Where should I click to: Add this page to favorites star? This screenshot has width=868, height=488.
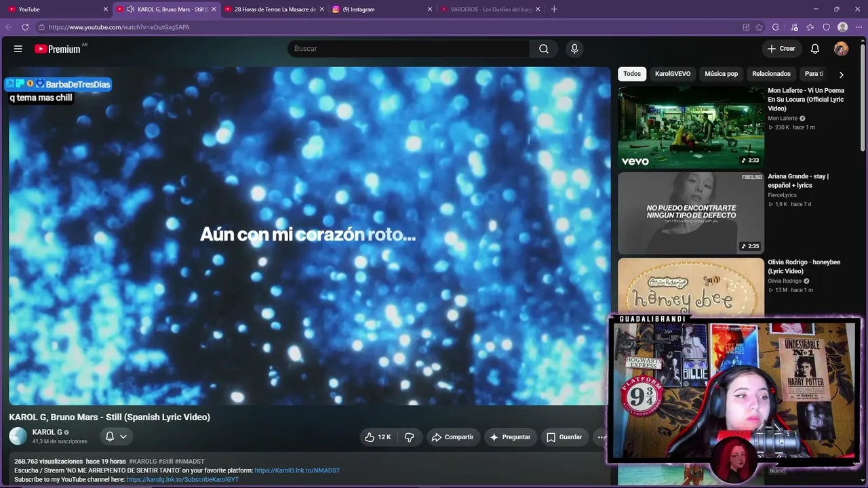pos(759,27)
